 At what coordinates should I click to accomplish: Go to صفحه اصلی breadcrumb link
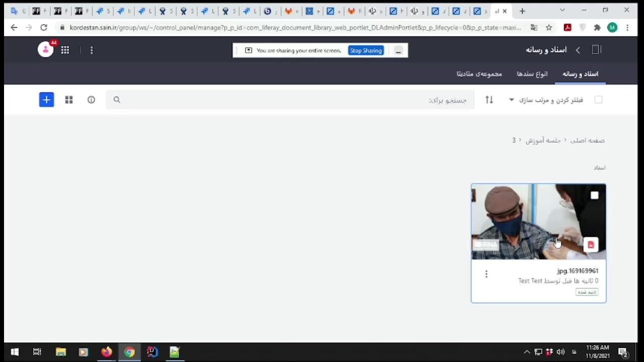pos(588,140)
